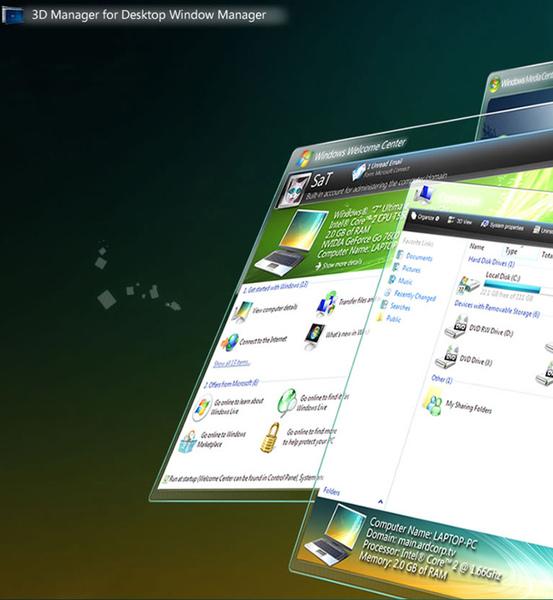553x600 pixels.
Task: Open the My Sharing Folders icon
Action: coord(432,401)
